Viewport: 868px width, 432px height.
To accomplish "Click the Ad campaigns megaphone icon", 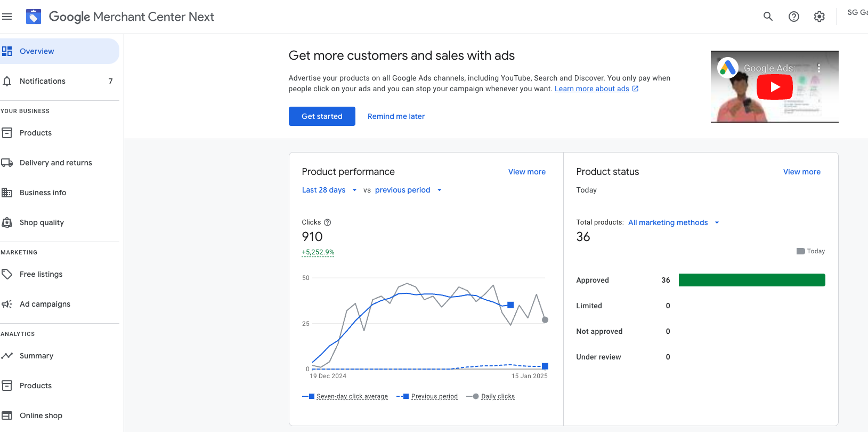I will [x=7, y=304].
